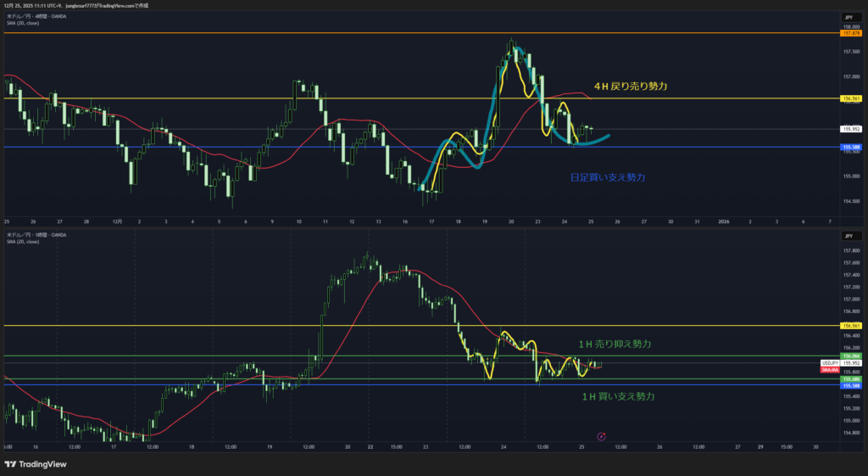Select the blue 155.588 price label on upper chart
Viewport: 868px width, 476px height.
850,147
